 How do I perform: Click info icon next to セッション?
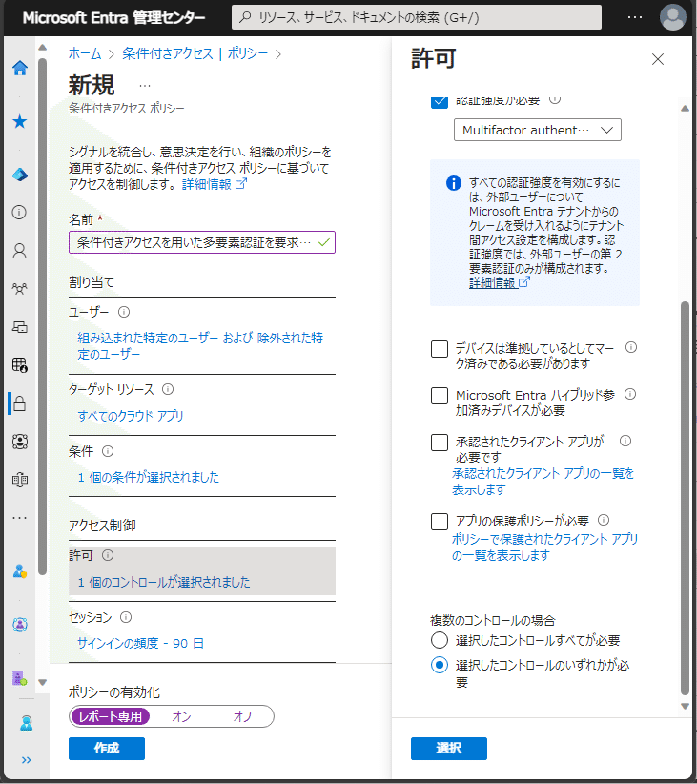click(126, 617)
